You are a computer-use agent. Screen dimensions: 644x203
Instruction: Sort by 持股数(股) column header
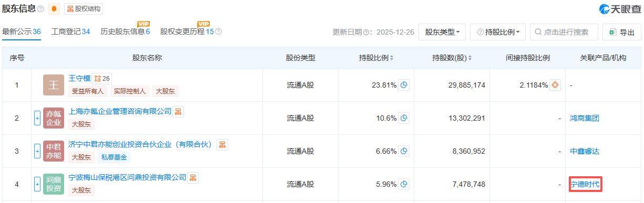coord(452,58)
